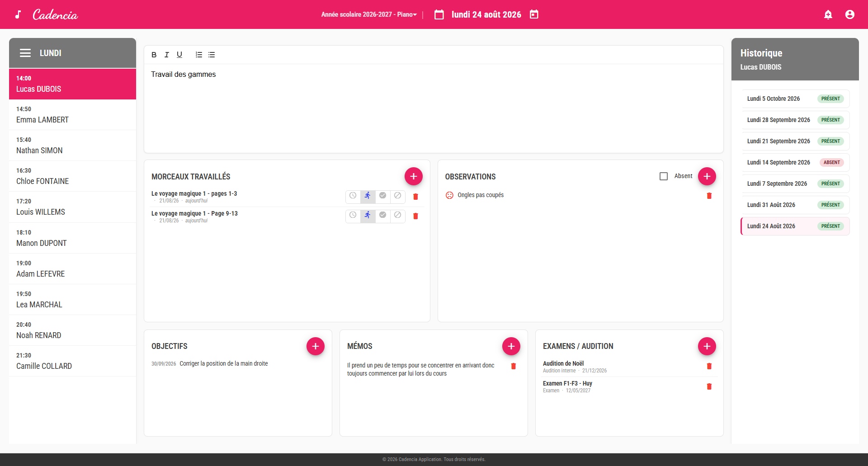
Task: Select the 18:10 Manon DUPONT lesson
Action: click(72, 238)
